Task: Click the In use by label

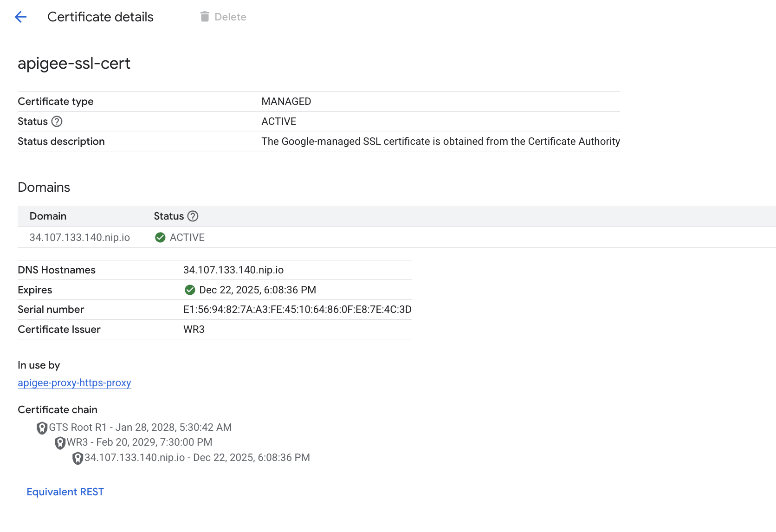Action: tap(39, 365)
